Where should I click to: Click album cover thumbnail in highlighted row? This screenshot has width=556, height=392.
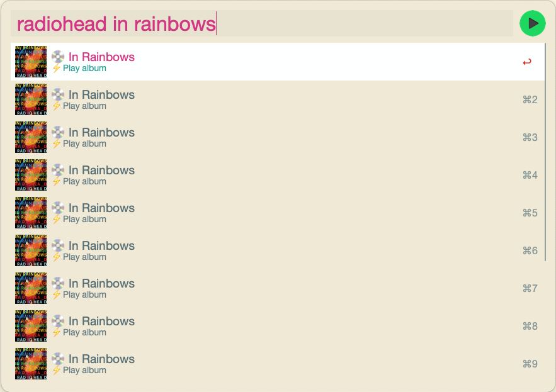pos(31,62)
